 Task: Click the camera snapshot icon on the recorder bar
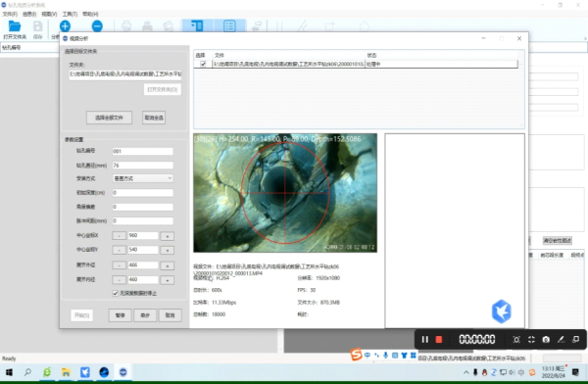pyautogui.click(x=546, y=339)
